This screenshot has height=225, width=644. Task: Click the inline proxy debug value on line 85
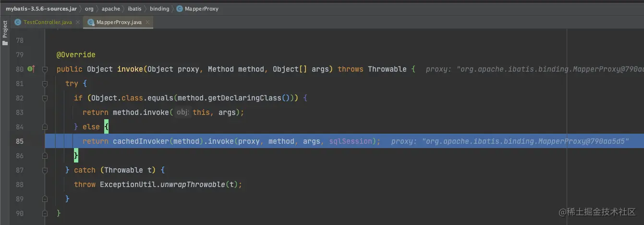510,141
